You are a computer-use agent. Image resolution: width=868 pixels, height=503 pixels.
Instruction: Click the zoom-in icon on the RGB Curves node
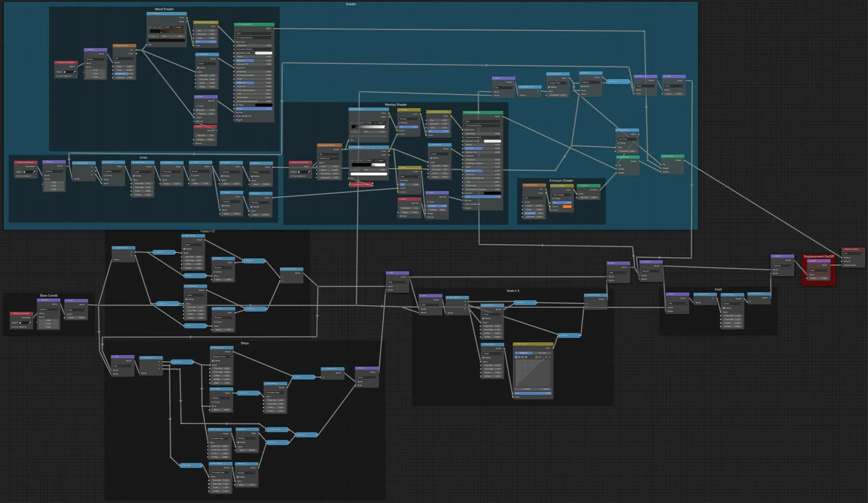click(537, 357)
